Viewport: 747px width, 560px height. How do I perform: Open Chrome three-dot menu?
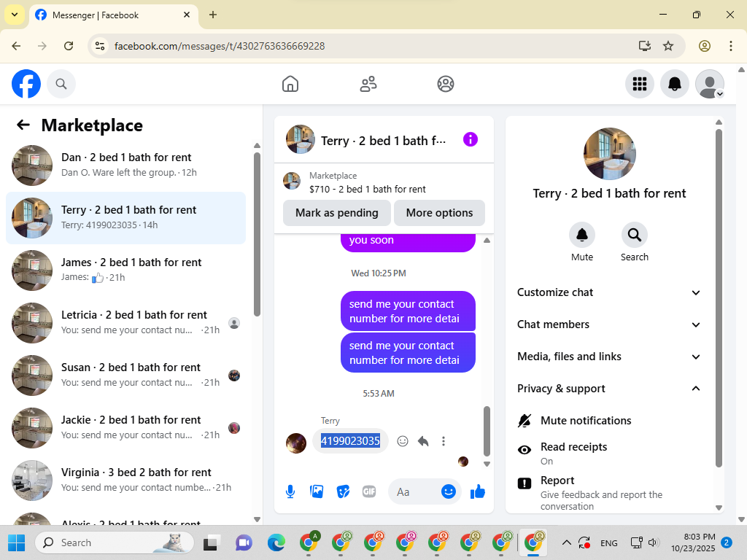click(731, 46)
